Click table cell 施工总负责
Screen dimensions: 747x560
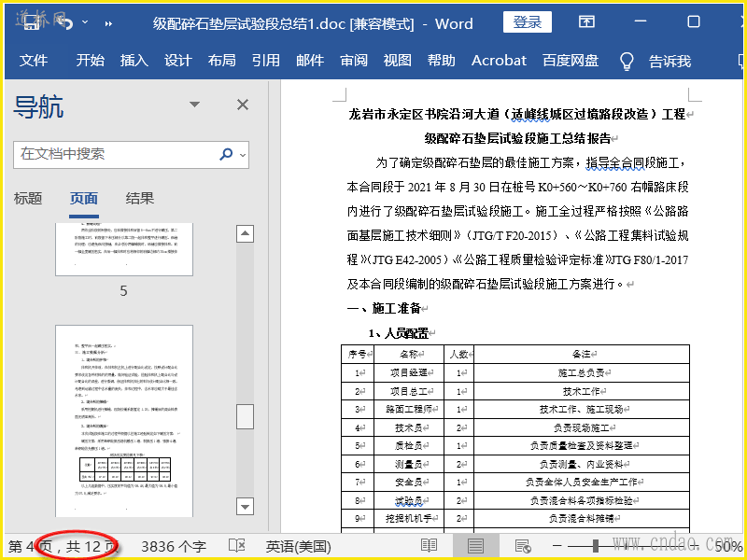pyautogui.click(x=581, y=372)
